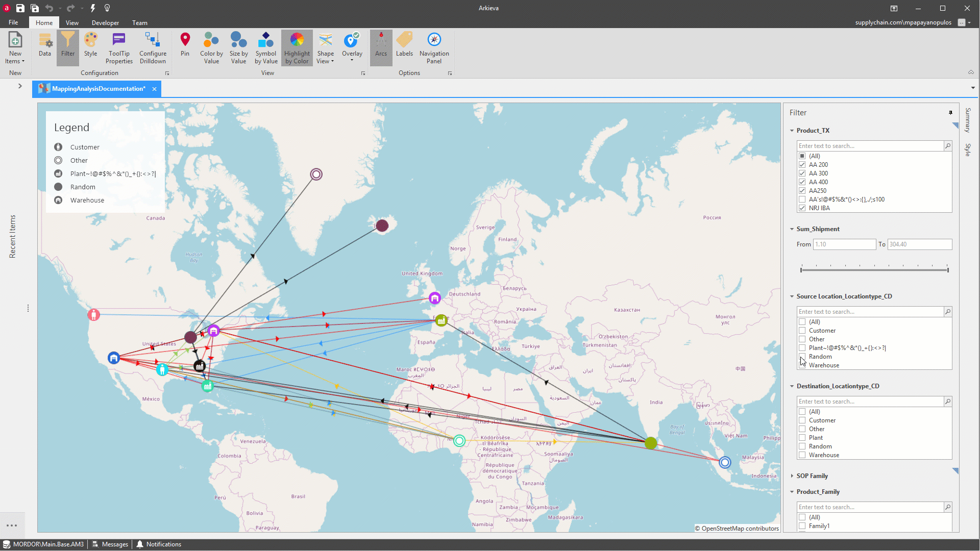Image resolution: width=980 pixels, height=551 pixels.
Task: Pin the Filter panel
Action: tap(950, 113)
